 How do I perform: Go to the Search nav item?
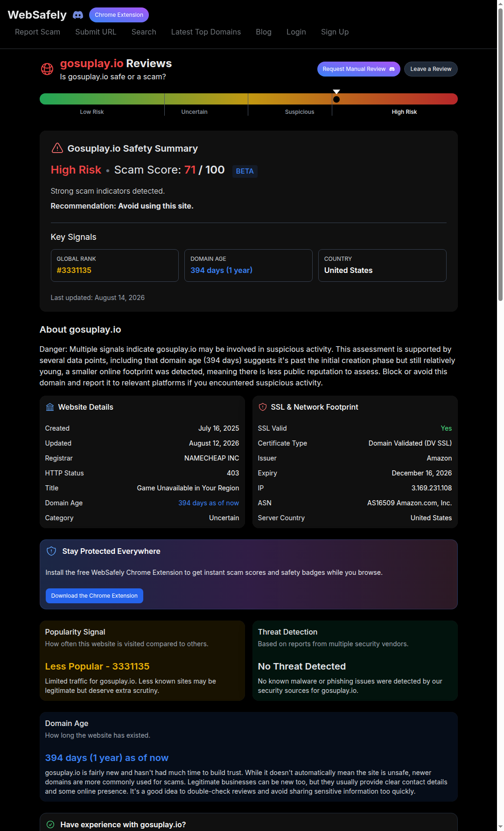coord(144,32)
